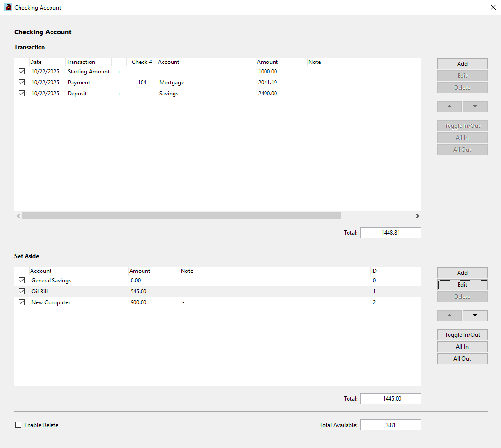Image resolution: width=501 pixels, height=448 pixels.
Task: Click the move-down arrow in the Set Aside controls
Action: pyautogui.click(x=475, y=315)
